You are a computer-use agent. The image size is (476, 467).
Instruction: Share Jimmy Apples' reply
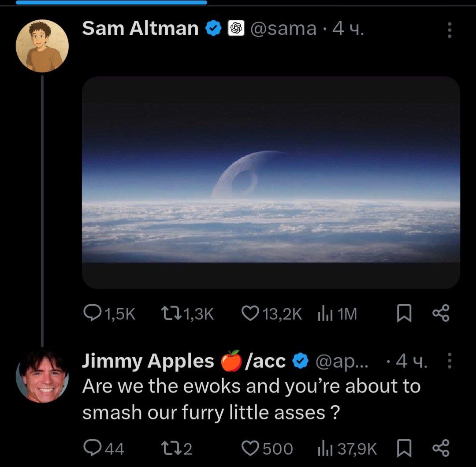click(440, 448)
